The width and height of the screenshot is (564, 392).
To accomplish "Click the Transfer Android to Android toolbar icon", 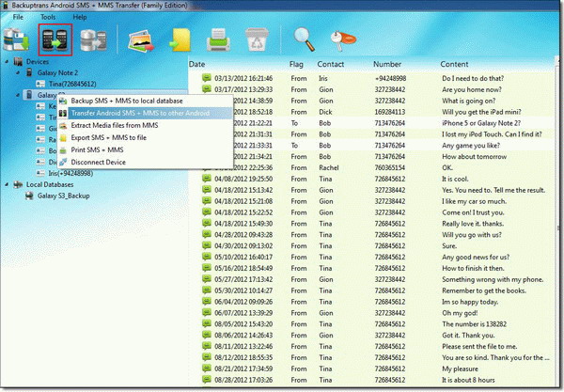I will (55, 39).
